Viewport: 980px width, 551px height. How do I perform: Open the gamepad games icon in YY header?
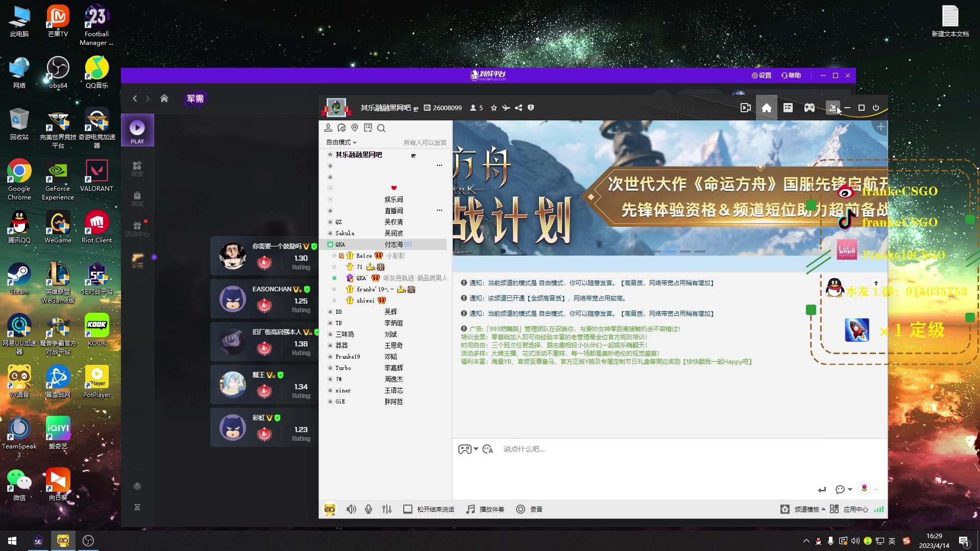click(x=810, y=108)
